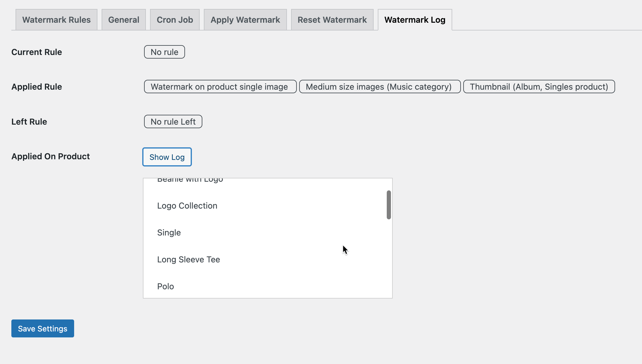The image size is (642, 364).
Task: Switch to the Reset Watermark tab
Action: point(332,19)
